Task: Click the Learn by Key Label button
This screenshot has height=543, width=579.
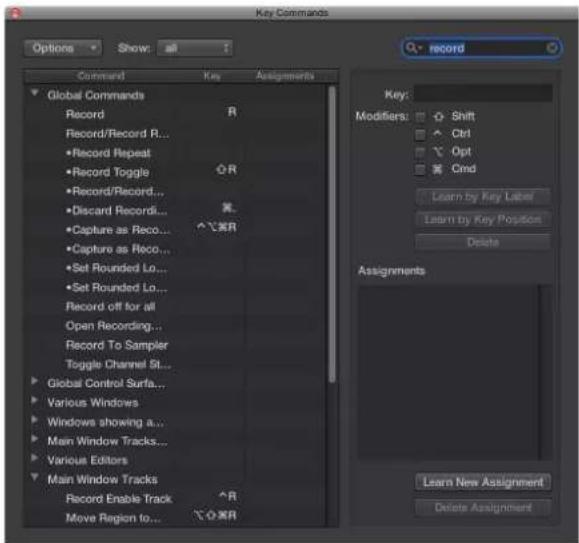Action: (x=483, y=197)
